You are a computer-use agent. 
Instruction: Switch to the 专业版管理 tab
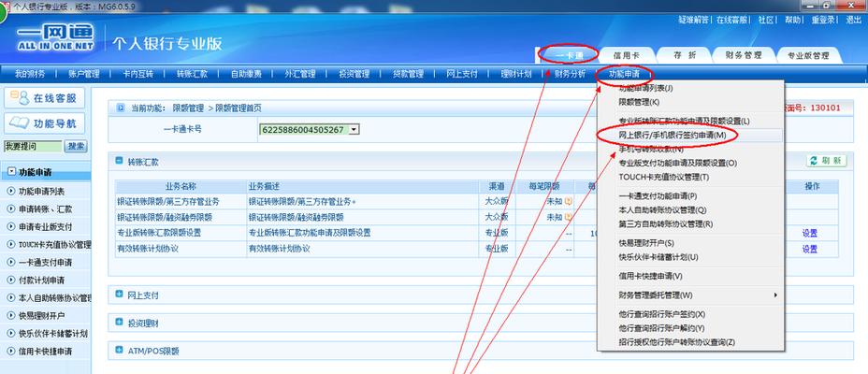pos(808,55)
